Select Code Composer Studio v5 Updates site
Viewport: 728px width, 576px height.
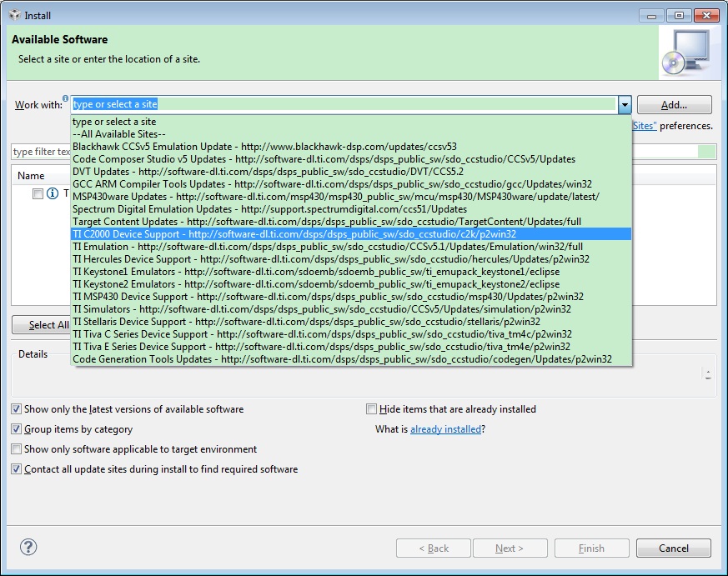pyautogui.click(x=351, y=159)
